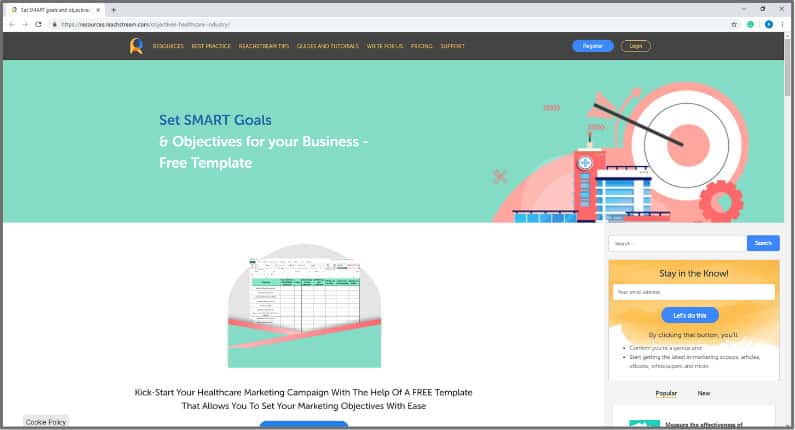Switch to the New tab
This screenshot has height=430, width=795.
pos(704,393)
